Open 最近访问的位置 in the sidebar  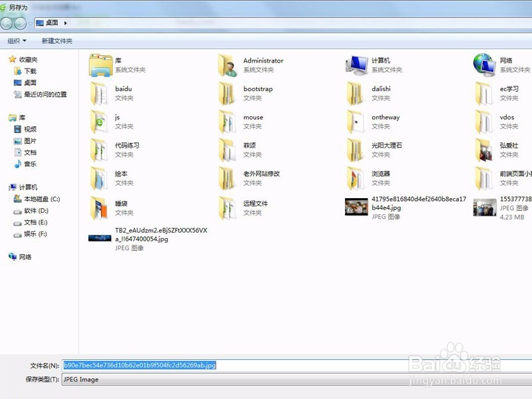[40, 94]
